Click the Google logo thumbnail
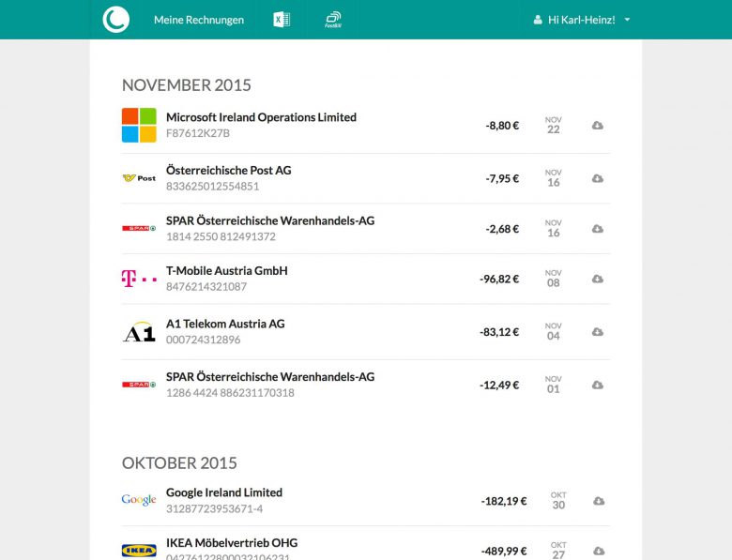This screenshot has height=560, width=732. (x=139, y=500)
